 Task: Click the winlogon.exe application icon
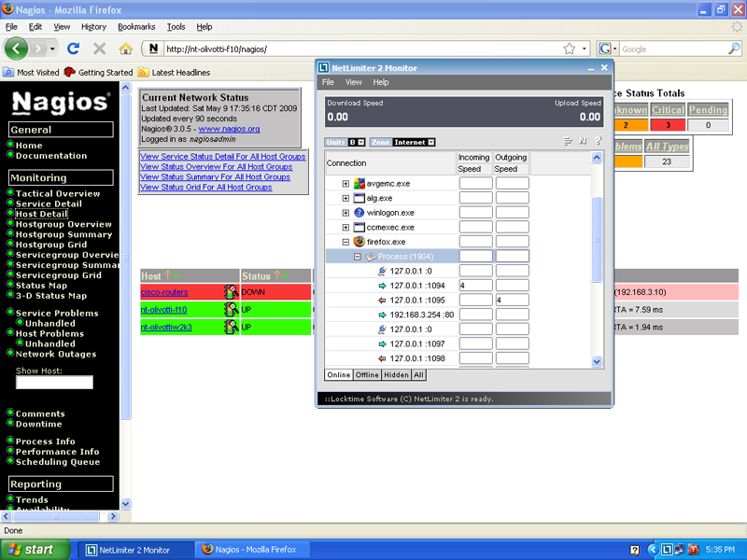pyautogui.click(x=359, y=213)
